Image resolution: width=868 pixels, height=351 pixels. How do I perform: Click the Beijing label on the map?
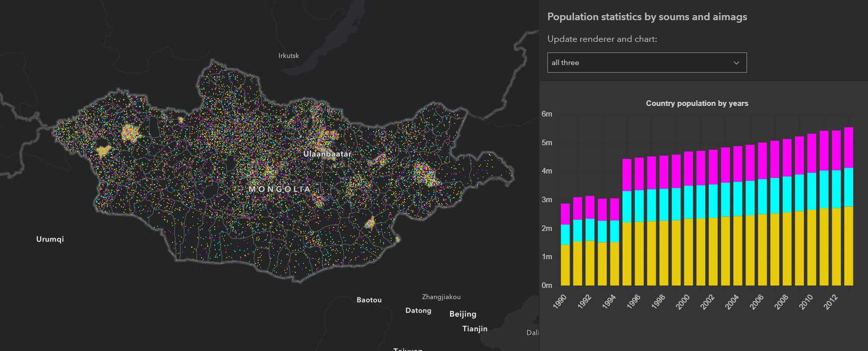coord(463,314)
